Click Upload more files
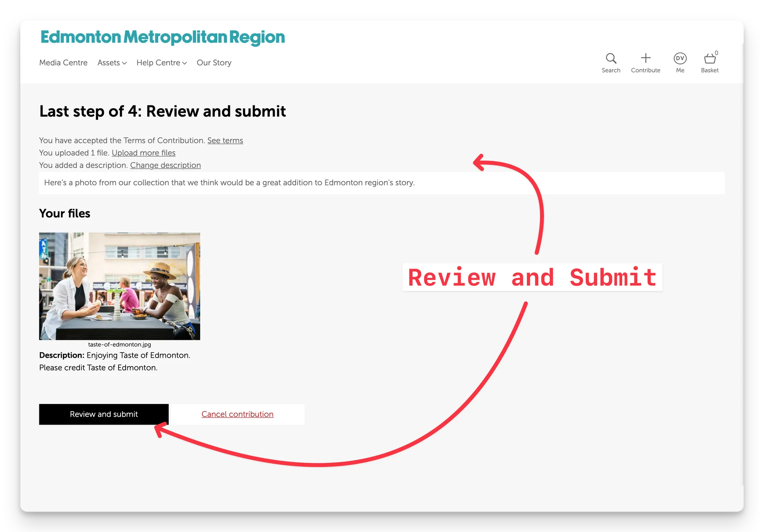The width and height of the screenshot is (764, 532). [144, 153]
